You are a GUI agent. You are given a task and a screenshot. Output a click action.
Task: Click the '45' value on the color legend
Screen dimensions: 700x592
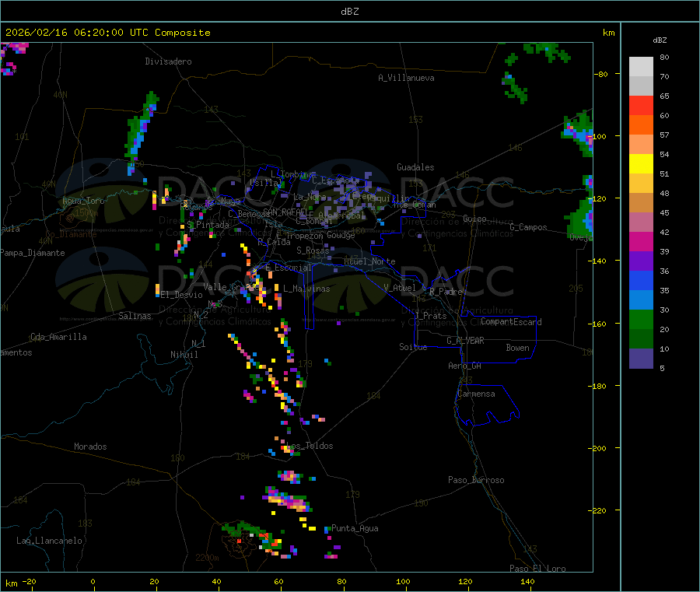[664, 212]
